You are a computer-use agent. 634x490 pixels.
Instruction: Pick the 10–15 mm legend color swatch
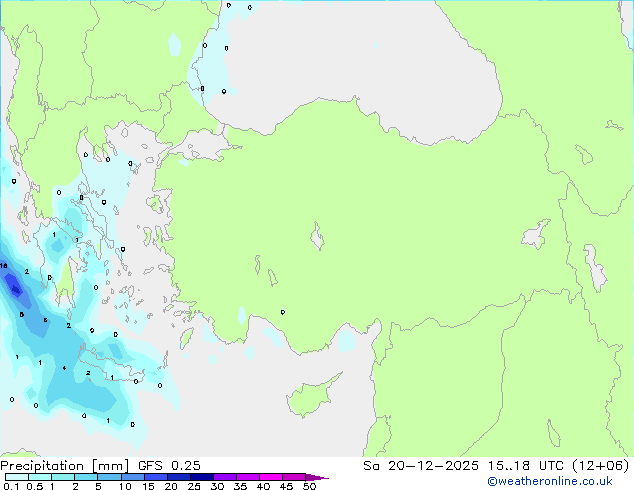[133, 477]
